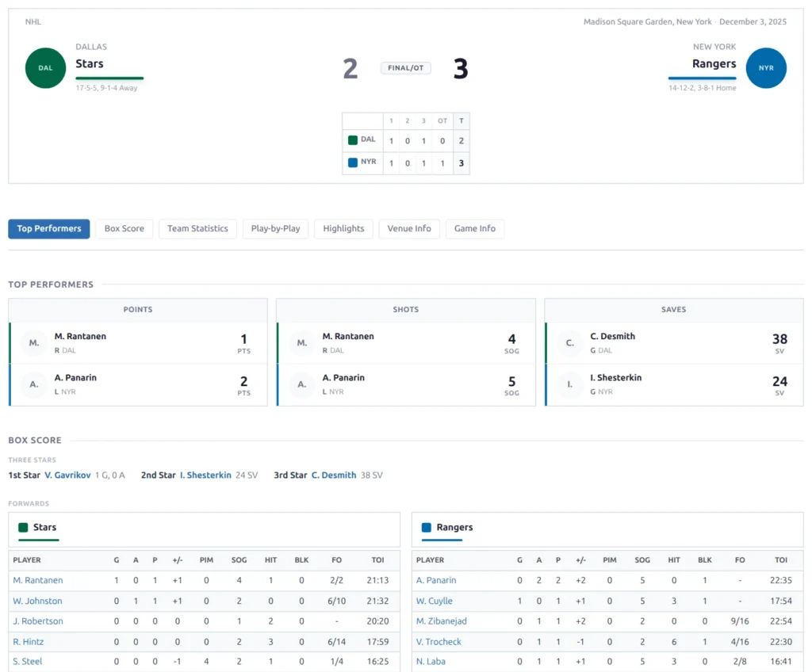Screen dimensions: 812x672
Task: Click M. Rantanen avatar in Shots card
Action: pos(302,342)
